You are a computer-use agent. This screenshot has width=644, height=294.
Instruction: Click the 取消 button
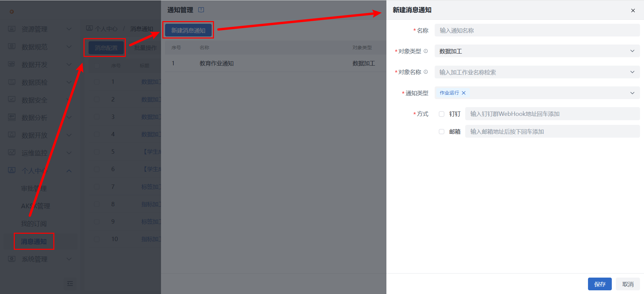pos(628,284)
